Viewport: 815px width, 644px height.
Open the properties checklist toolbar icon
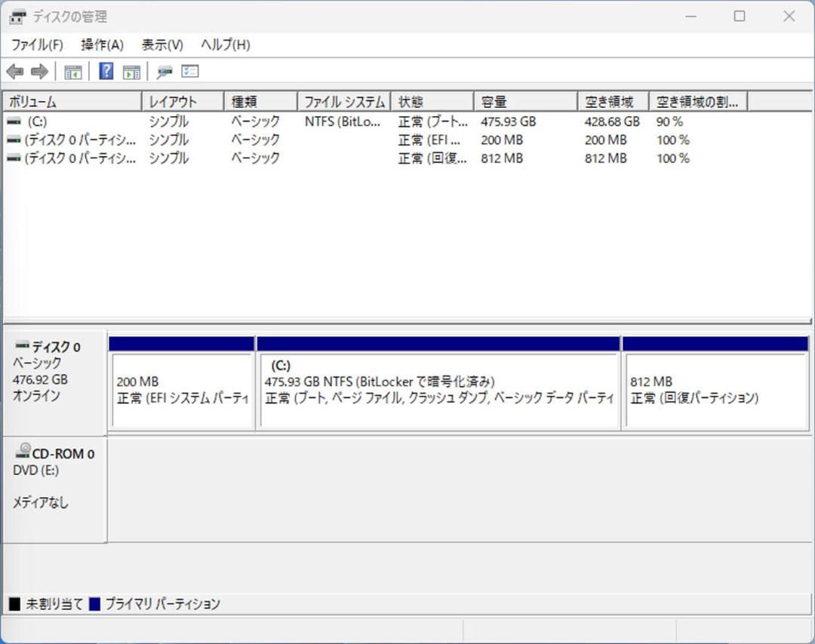click(x=190, y=71)
